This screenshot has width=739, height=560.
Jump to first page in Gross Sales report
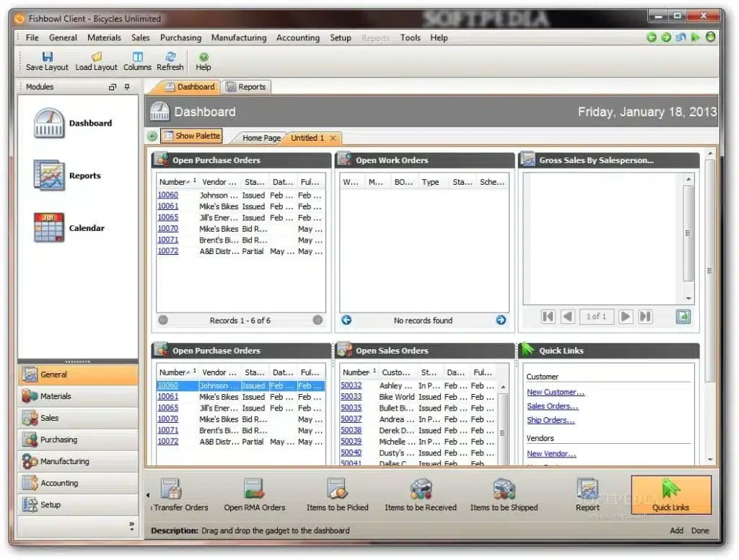pyautogui.click(x=548, y=316)
